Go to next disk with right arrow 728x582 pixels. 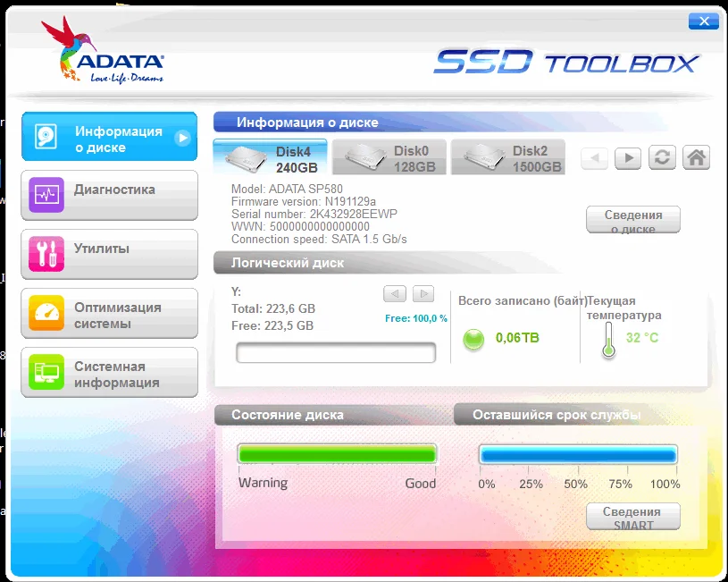[628, 158]
